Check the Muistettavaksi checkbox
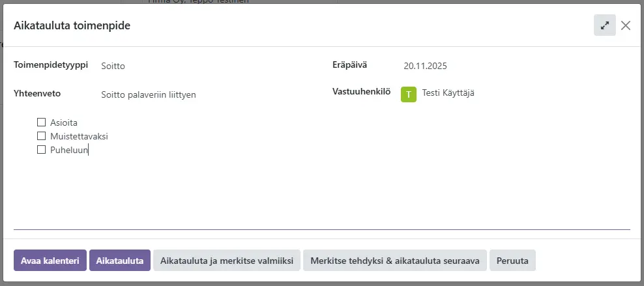The width and height of the screenshot is (644, 286). [x=42, y=136]
